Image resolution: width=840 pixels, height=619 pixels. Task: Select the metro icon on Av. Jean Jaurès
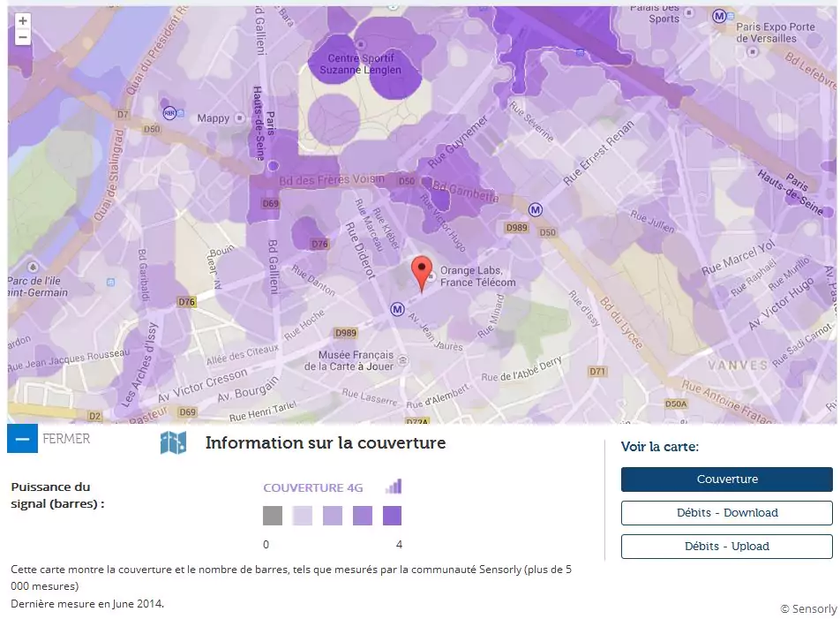pos(397,309)
